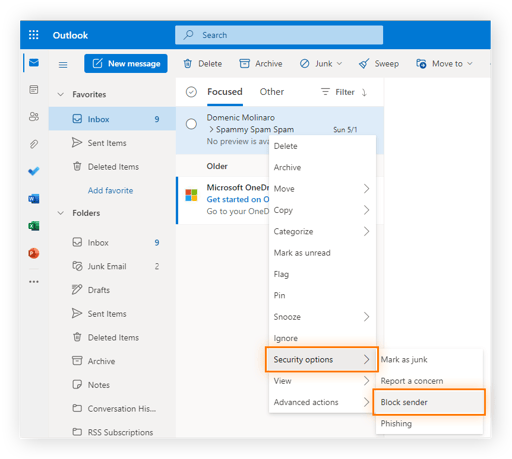Select the Domenic Molinaro message radio circle
Screen dimensions: 512x459
(191, 124)
